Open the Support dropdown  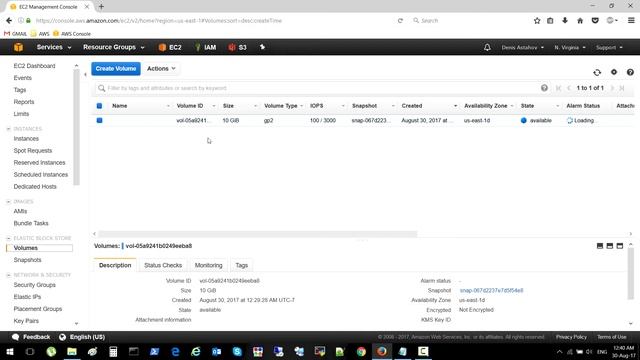click(609, 47)
